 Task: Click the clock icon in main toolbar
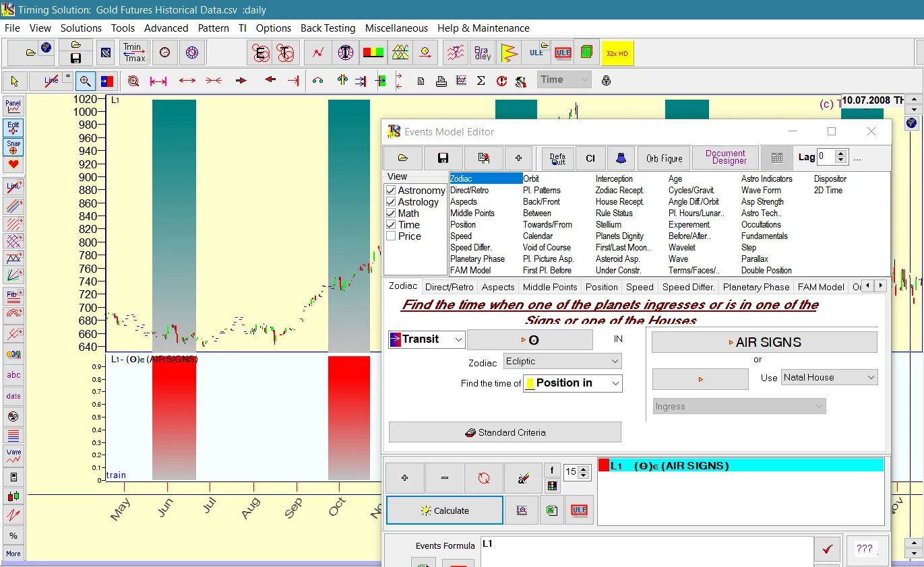[x=164, y=53]
